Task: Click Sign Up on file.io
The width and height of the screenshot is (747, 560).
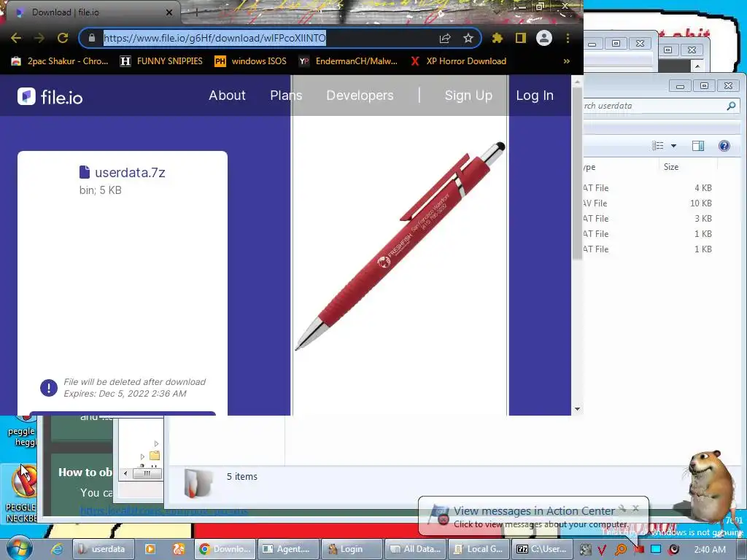Action: tap(468, 96)
